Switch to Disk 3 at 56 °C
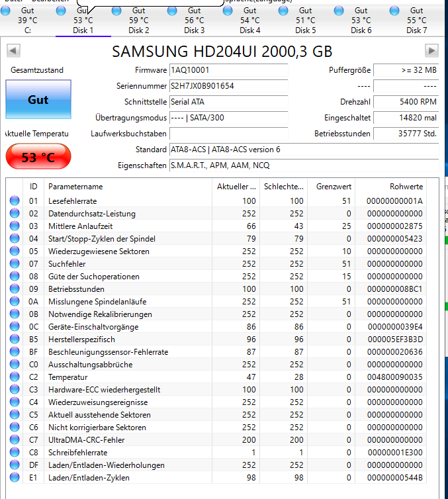The height and width of the screenshot is (499, 448). (194, 21)
